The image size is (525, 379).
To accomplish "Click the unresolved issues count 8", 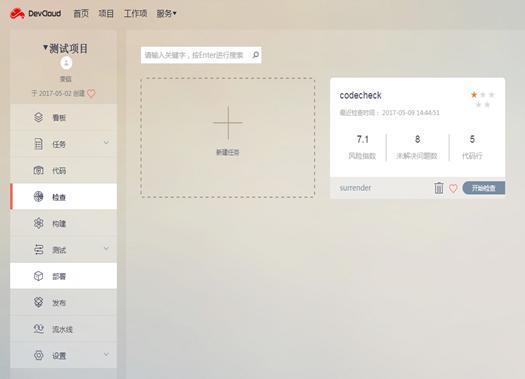I will [x=417, y=139].
